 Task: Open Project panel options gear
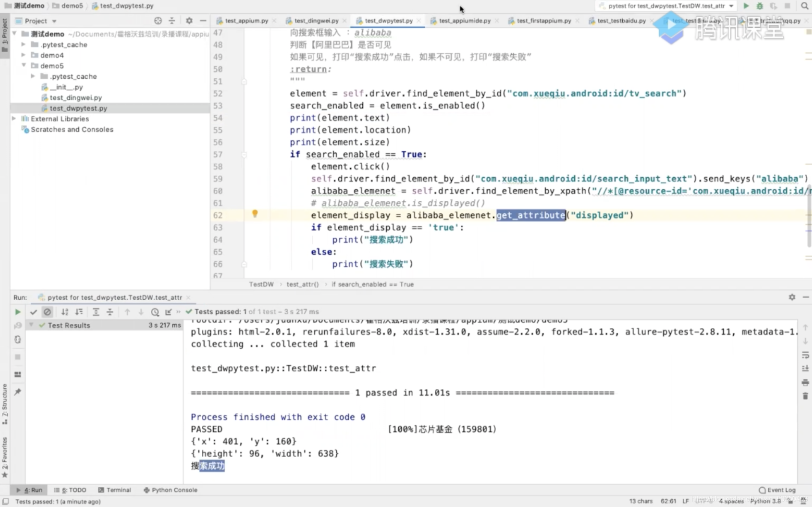point(189,21)
